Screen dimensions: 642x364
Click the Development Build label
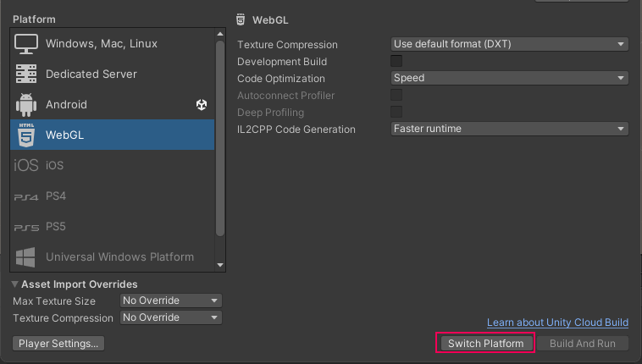(x=282, y=62)
